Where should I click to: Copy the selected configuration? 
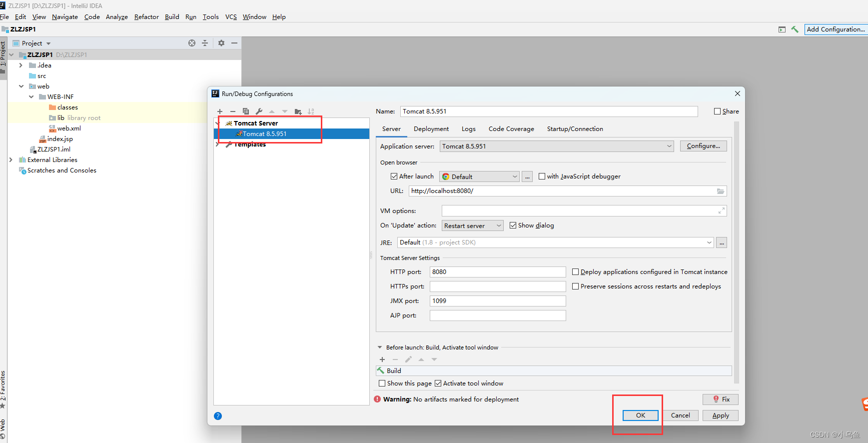(x=245, y=111)
